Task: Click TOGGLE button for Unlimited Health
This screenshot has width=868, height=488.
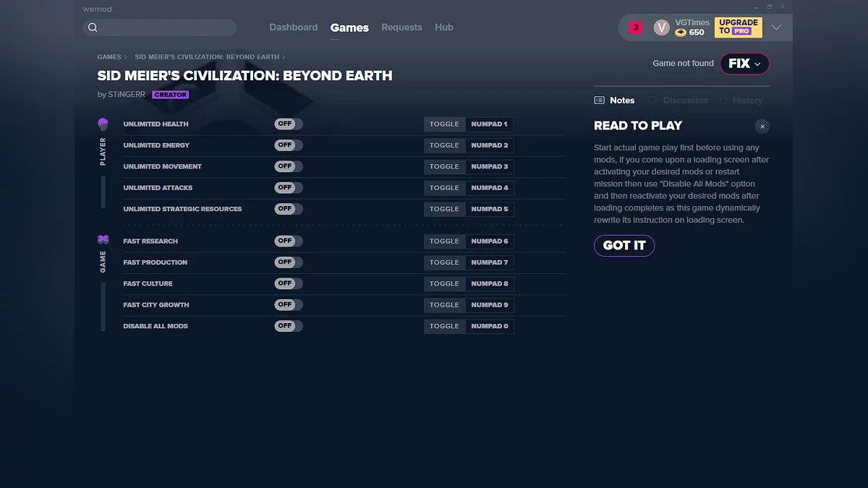Action: [x=444, y=124]
